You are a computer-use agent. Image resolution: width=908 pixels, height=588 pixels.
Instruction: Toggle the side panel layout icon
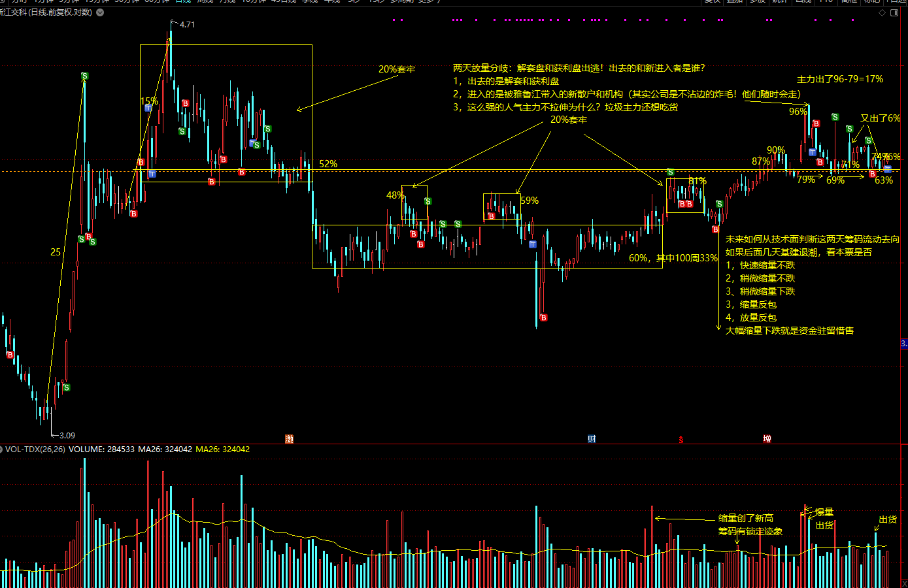tap(894, 12)
